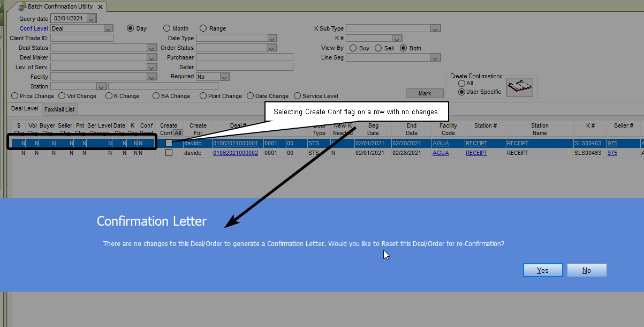
Task: Select the Range radio button
Action: [203, 28]
